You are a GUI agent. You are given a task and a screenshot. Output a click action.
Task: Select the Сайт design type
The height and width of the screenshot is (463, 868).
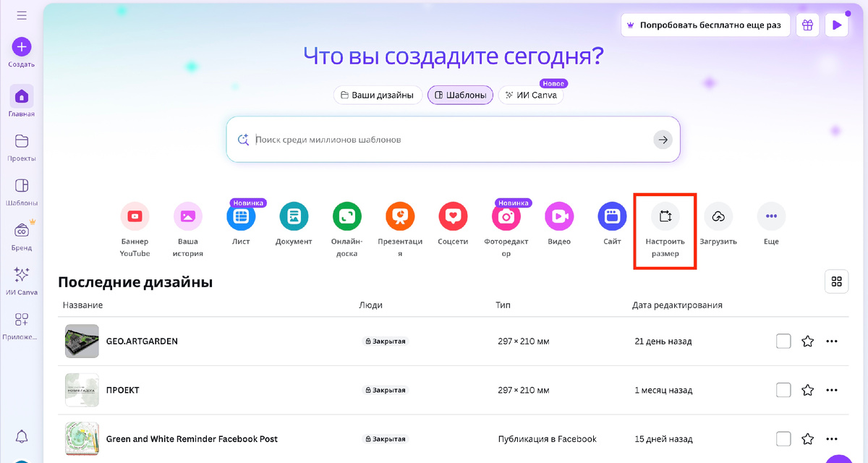612,224
